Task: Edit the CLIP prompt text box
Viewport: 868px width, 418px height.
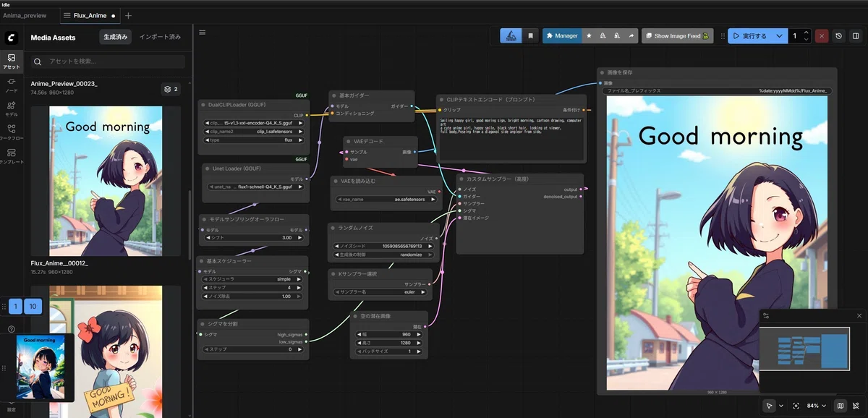Action: tap(511, 138)
